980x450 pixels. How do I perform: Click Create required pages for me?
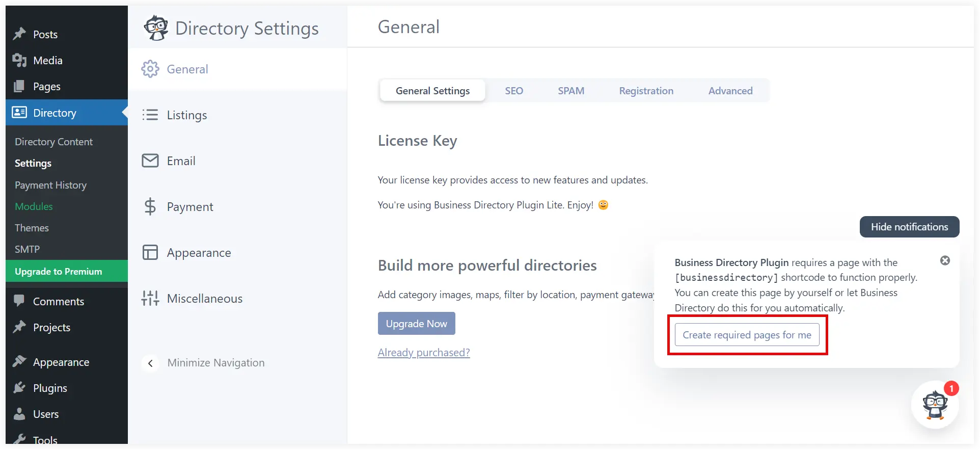click(747, 335)
